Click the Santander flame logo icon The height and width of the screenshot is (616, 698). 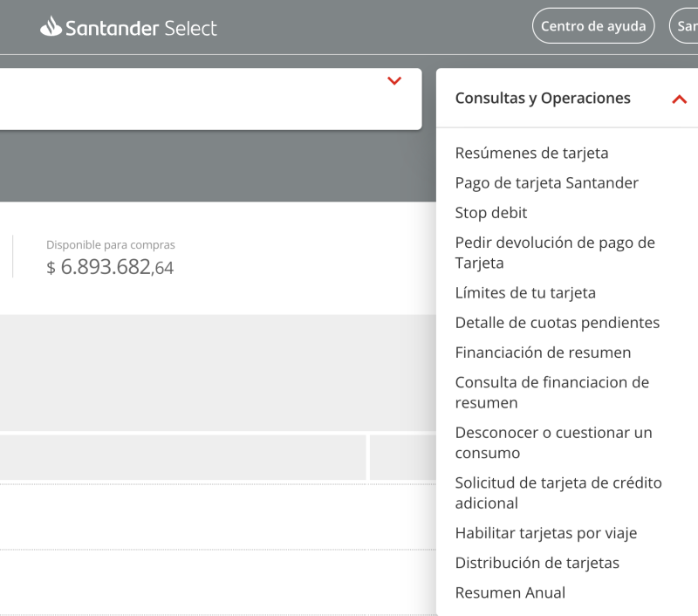click(x=51, y=27)
